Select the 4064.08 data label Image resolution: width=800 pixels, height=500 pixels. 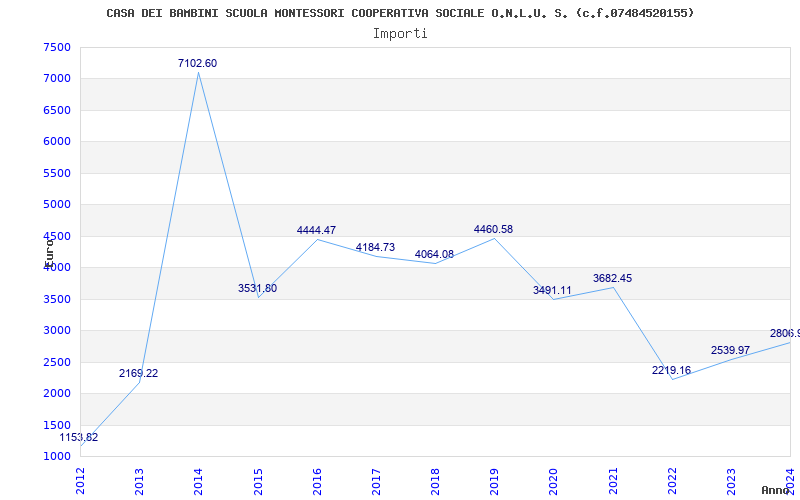pyautogui.click(x=434, y=254)
